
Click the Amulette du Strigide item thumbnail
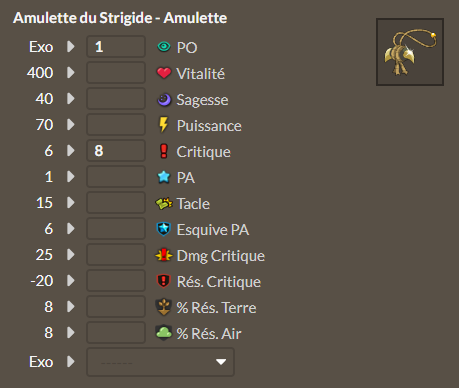410,52
